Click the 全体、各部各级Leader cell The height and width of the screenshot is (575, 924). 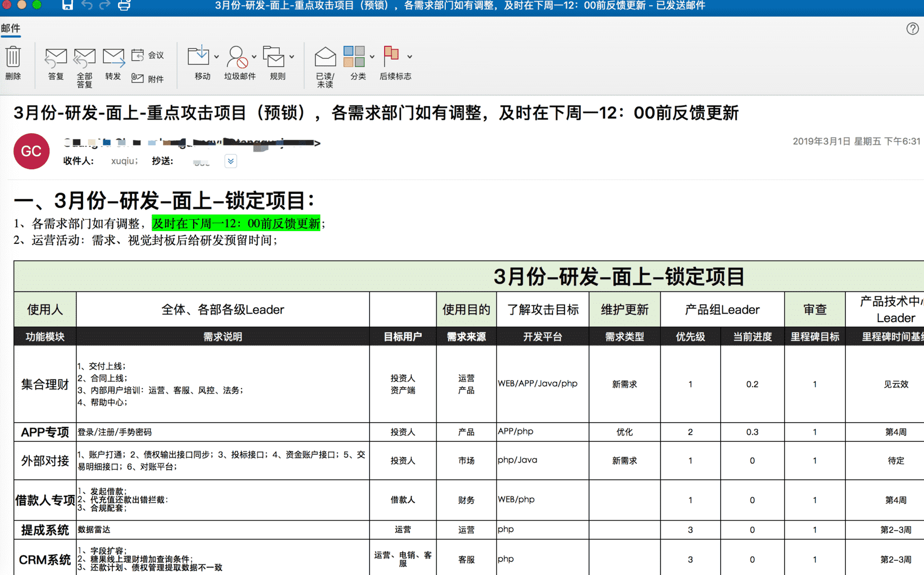point(223,309)
